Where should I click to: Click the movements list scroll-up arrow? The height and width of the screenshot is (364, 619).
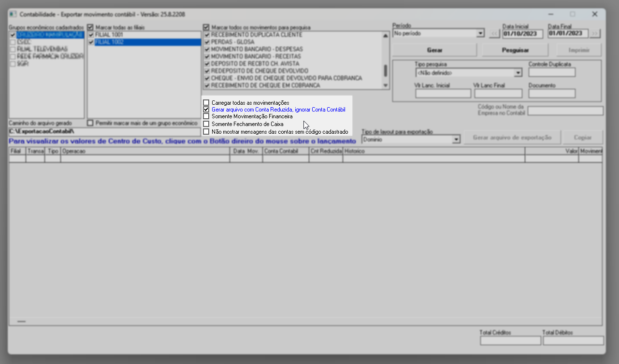click(x=385, y=36)
